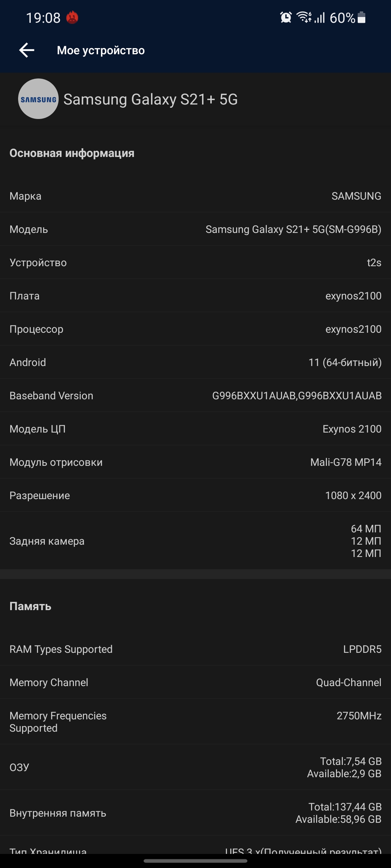Tap the Baseband Version row

point(195,396)
